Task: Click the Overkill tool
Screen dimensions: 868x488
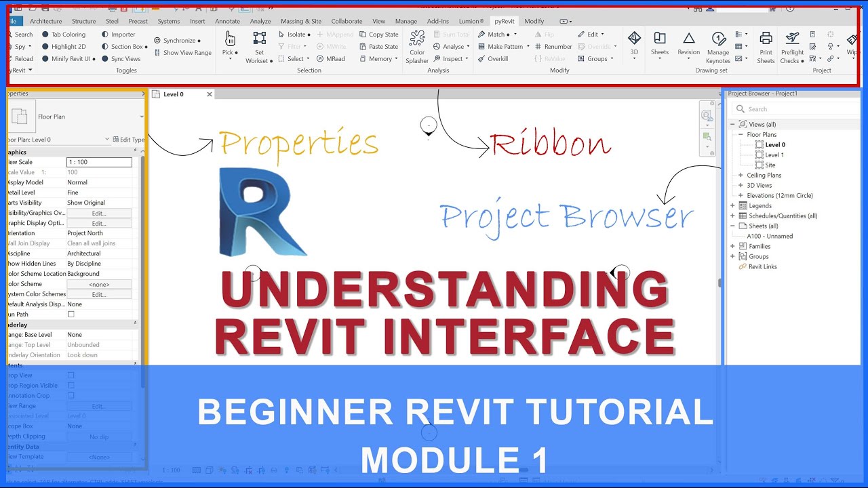Action: point(493,59)
